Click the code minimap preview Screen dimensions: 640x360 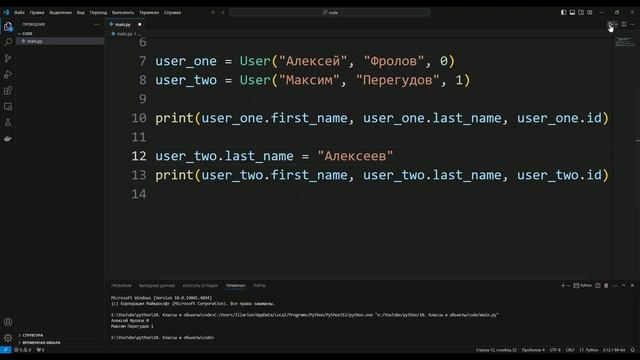(x=625, y=41)
